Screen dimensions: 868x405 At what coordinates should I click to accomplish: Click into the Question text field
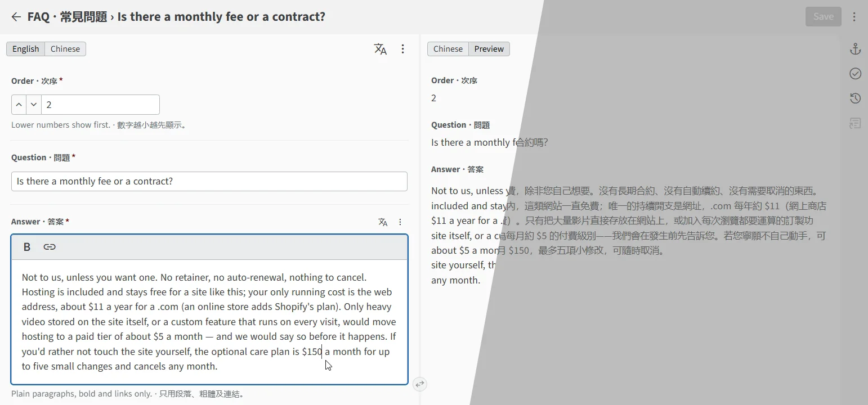coord(209,181)
